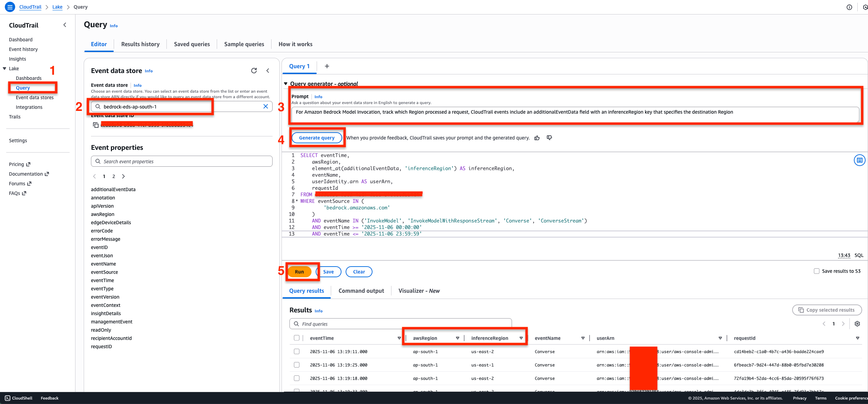
Task: Refresh the Event data store panel
Action: [x=254, y=71]
